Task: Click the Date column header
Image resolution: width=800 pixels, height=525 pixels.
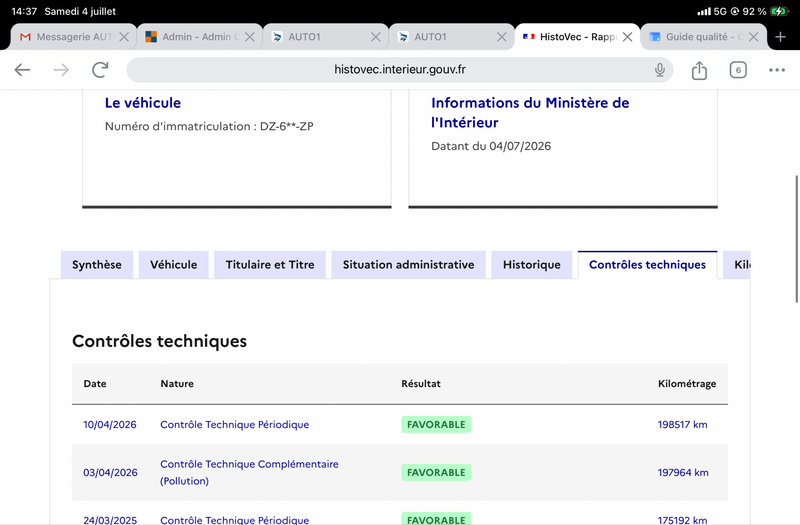Action: tap(95, 384)
